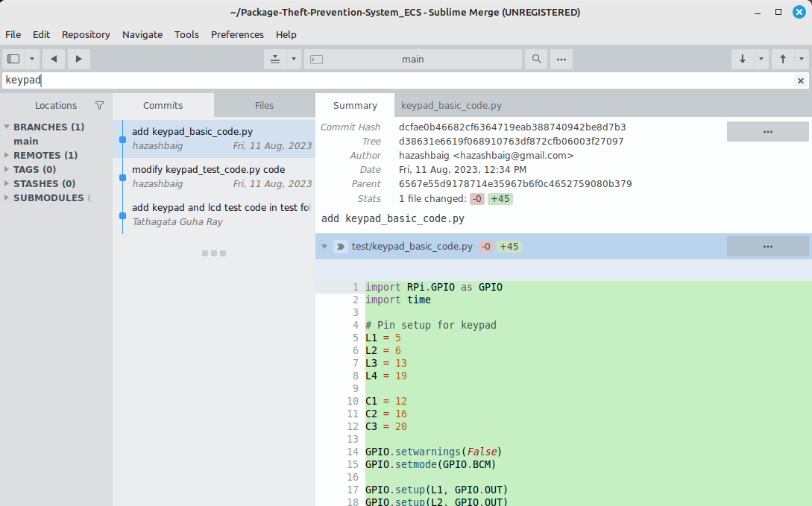Open the search magnifier icon

pos(536,59)
